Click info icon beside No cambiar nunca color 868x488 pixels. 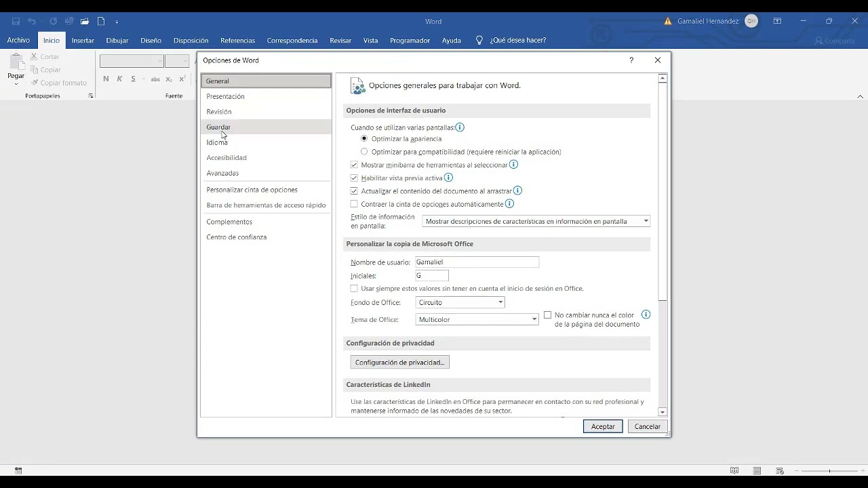(x=646, y=314)
